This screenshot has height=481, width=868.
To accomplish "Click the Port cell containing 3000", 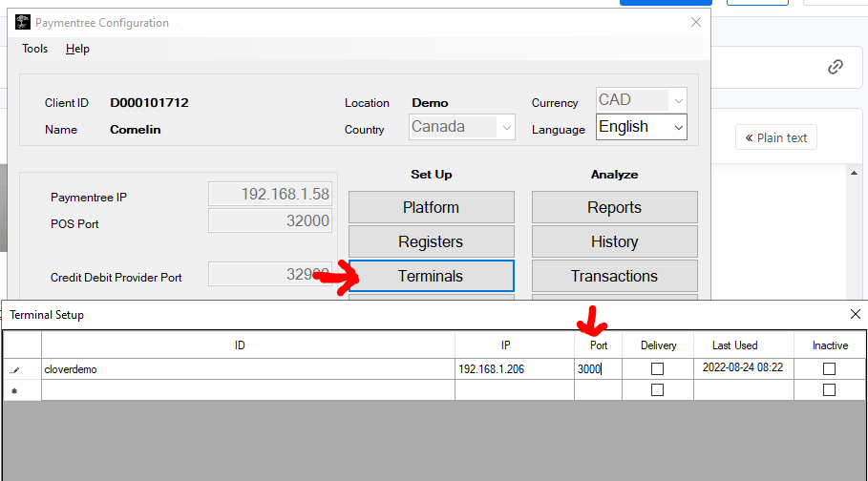I will point(598,368).
